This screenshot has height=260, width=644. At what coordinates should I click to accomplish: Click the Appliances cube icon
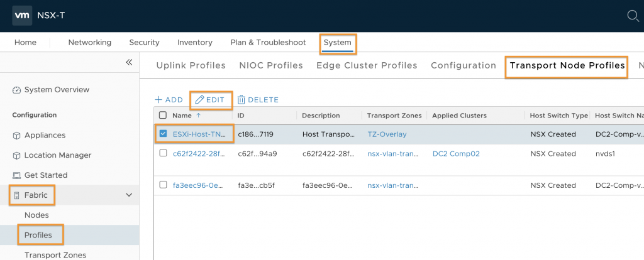16,135
